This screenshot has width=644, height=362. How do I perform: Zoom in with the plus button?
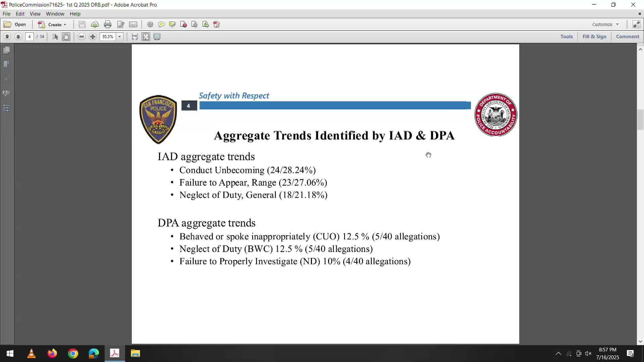pos(93,37)
